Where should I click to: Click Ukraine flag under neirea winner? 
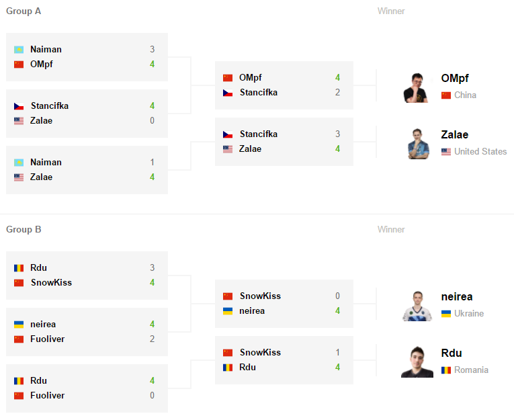point(446,314)
